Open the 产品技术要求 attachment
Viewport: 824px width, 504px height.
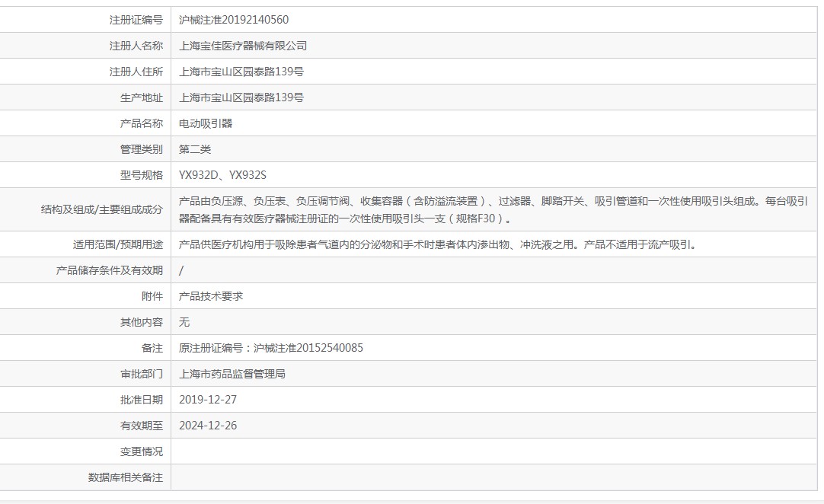tap(211, 296)
